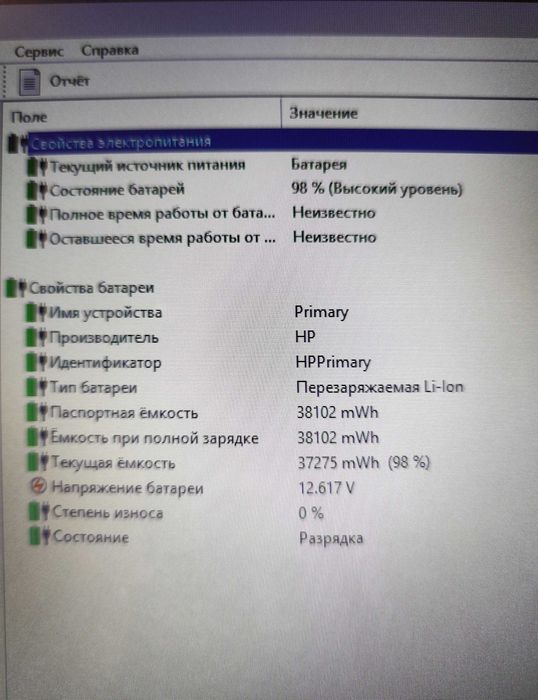Click the value Разрядка
This screenshot has width=538, height=700.
331,538
